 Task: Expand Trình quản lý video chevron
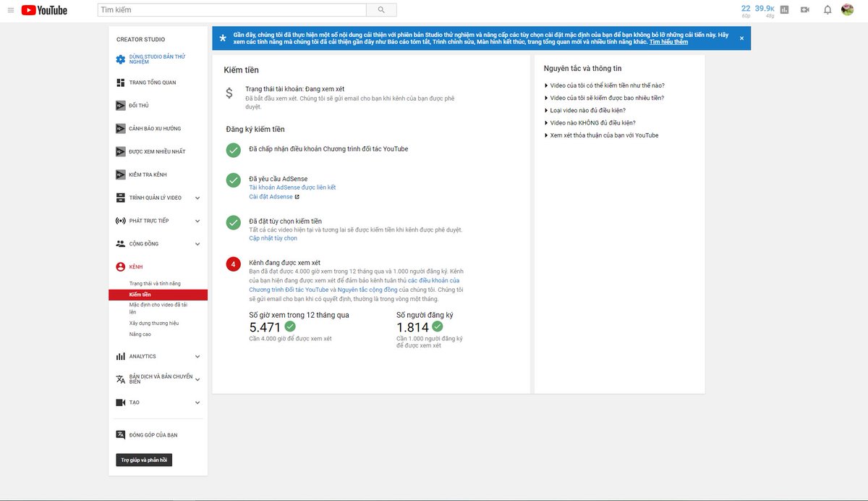click(197, 198)
